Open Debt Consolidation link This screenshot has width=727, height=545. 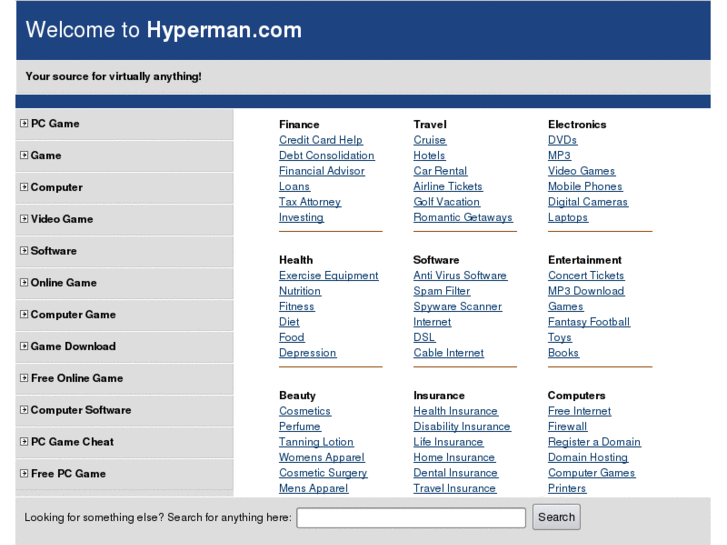coord(327,155)
